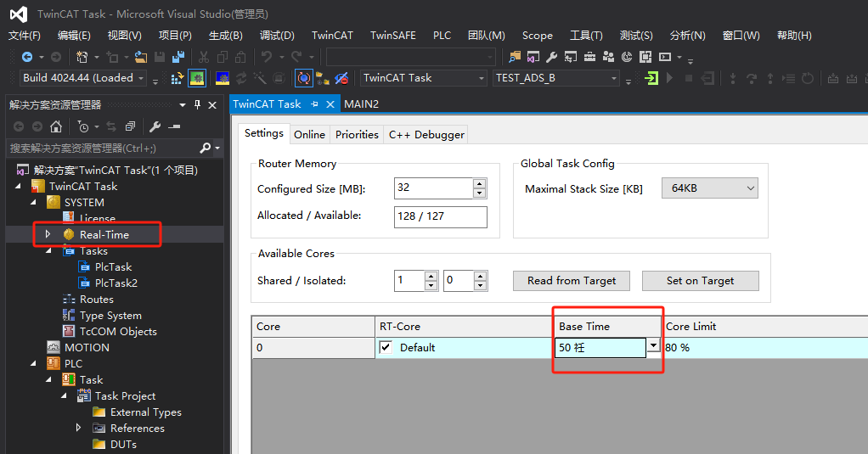Click the PLC Login green arrow icon
Image resolution: width=868 pixels, height=454 pixels.
[651, 79]
